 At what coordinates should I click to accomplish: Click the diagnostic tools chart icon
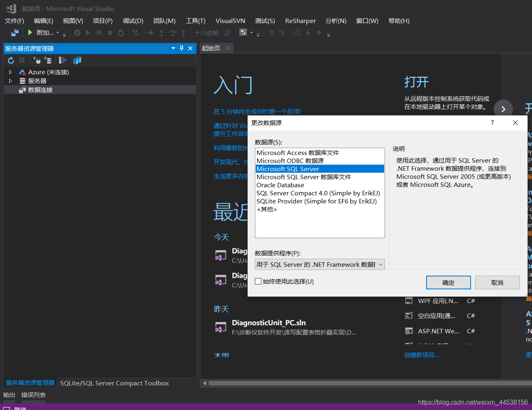[x=243, y=32]
